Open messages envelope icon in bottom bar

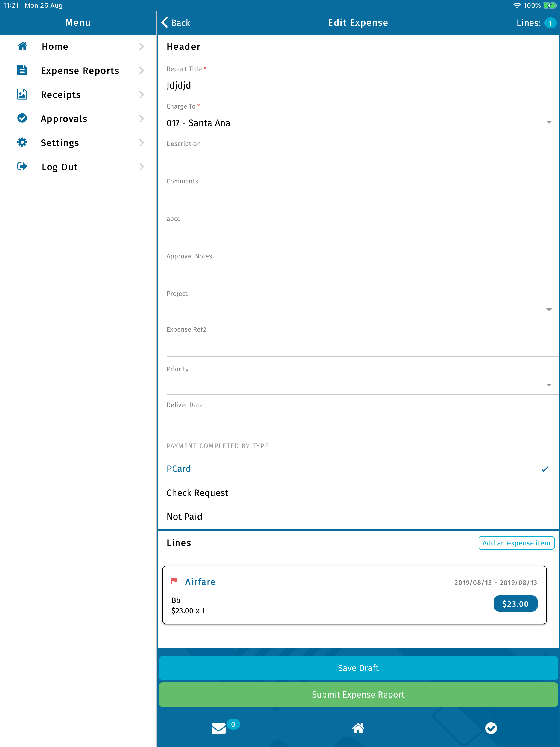click(218, 728)
